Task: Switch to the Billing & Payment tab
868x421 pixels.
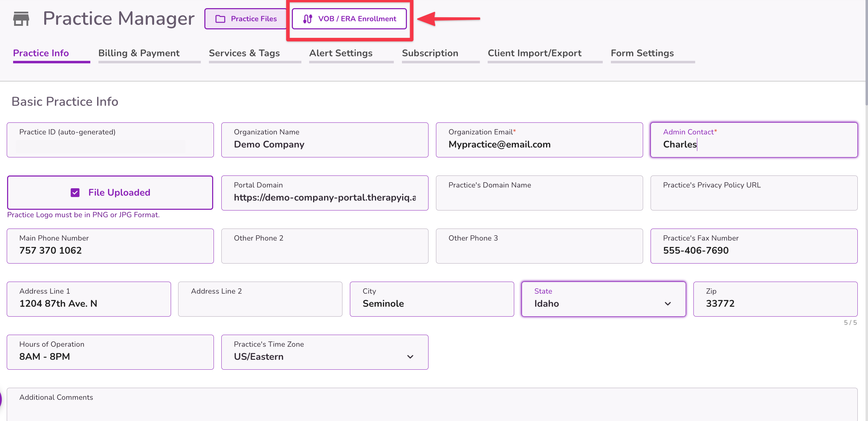Action: pos(139,53)
